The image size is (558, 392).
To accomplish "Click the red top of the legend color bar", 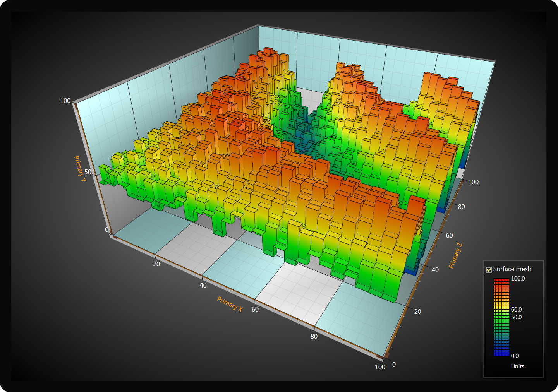I will [501, 281].
